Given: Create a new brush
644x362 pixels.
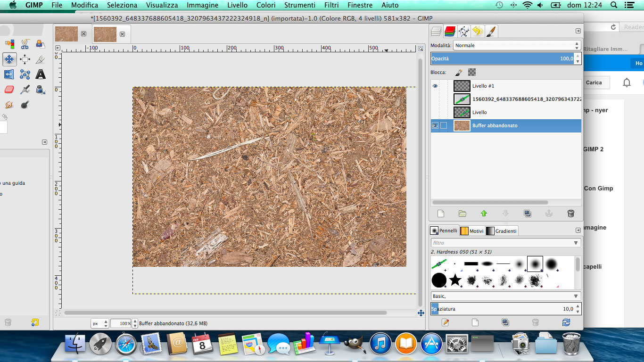Looking at the screenshot, I should coord(475,322).
